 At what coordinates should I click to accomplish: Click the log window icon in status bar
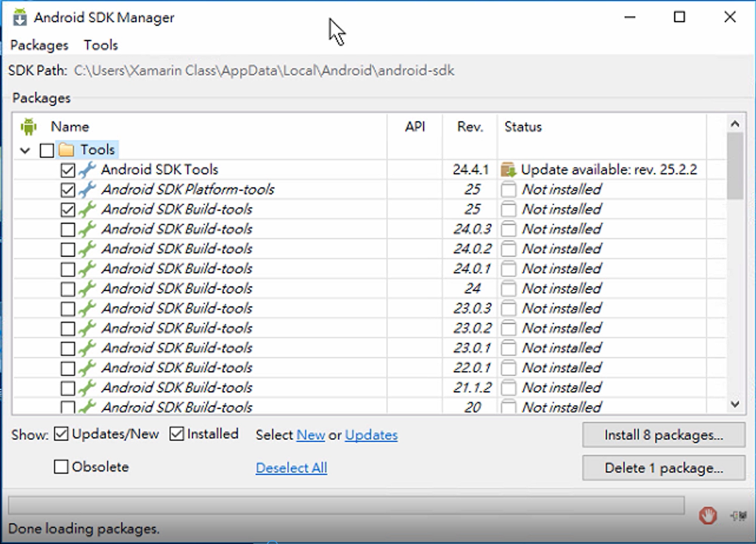pos(738,516)
